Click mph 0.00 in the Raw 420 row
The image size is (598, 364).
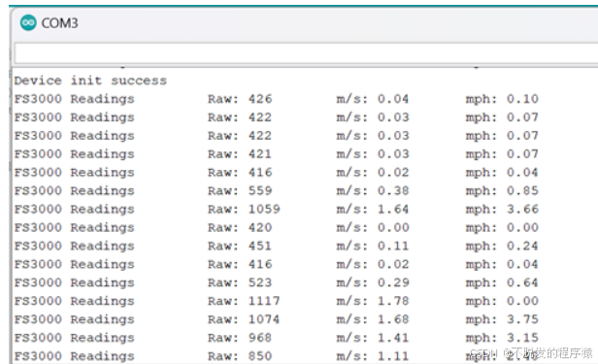(502, 227)
